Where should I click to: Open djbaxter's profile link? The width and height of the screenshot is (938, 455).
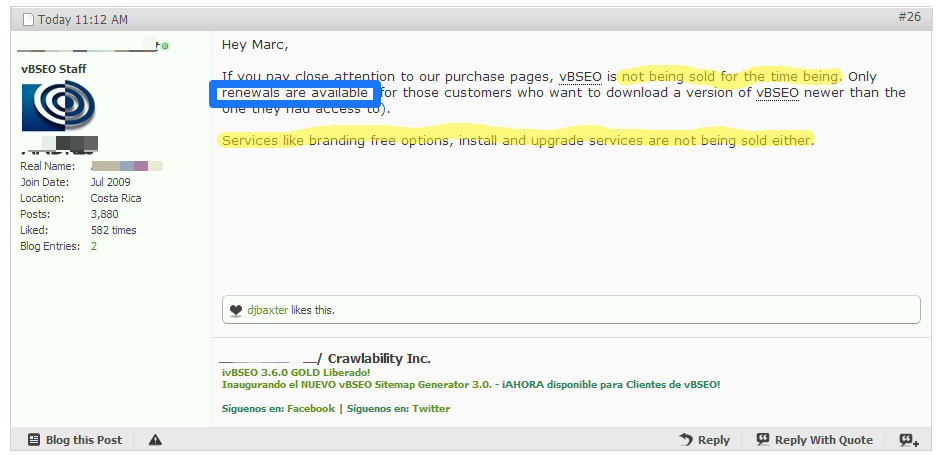pos(267,310)
